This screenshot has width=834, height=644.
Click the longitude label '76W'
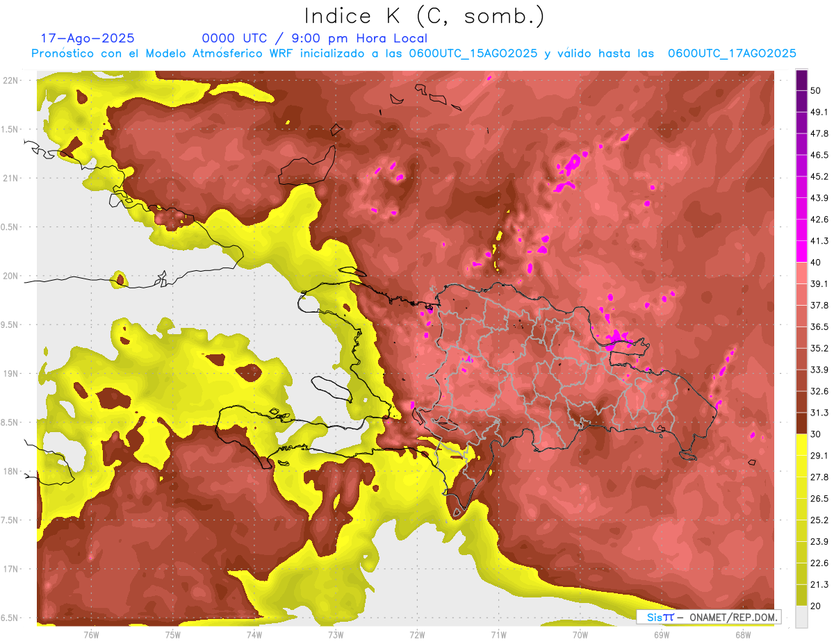point(91,635)
